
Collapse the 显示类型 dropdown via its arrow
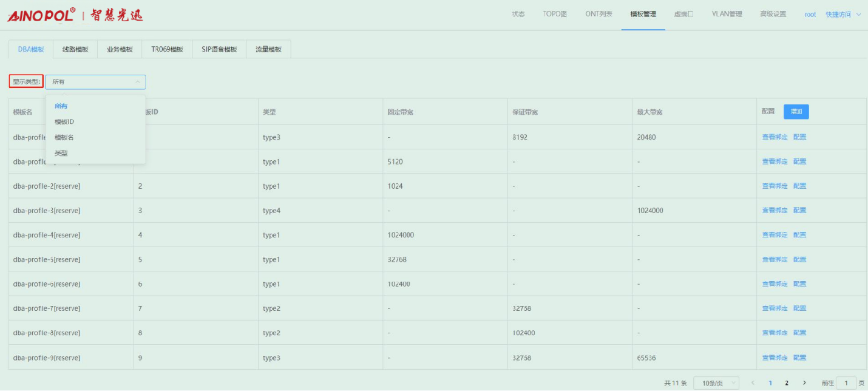(137, 82)
